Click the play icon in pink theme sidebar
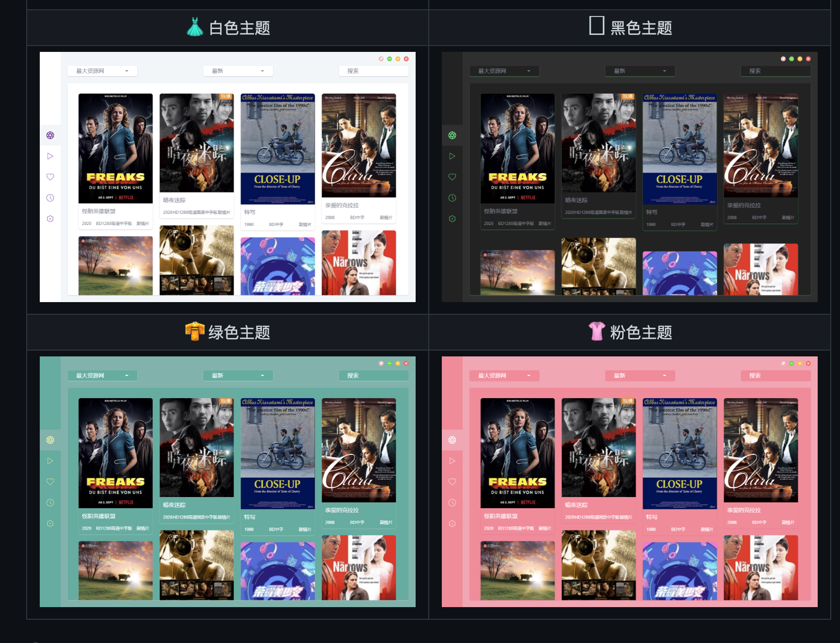 click(x=452, y=461)
